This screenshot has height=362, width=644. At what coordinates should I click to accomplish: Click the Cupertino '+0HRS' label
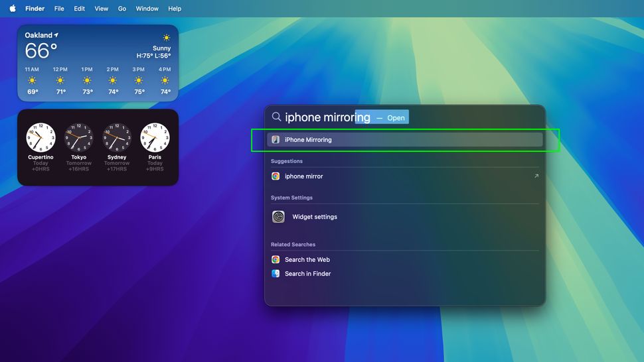point(40,169)
